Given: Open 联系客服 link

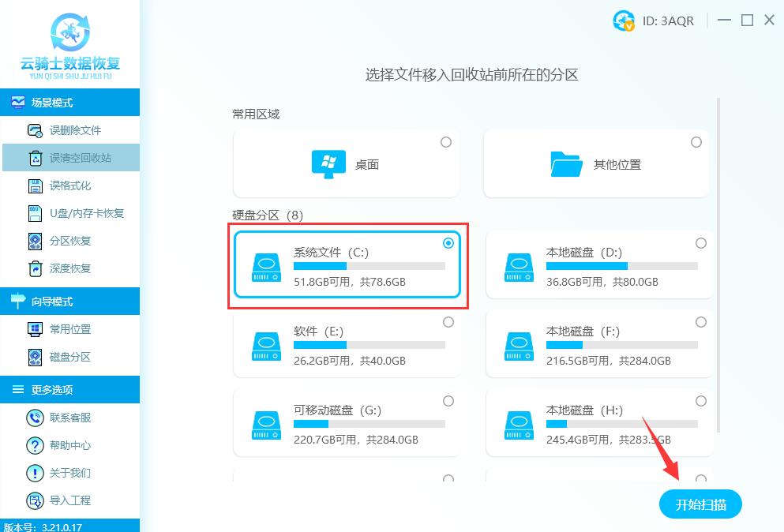Looking at the screenshot, I should 70,418.
